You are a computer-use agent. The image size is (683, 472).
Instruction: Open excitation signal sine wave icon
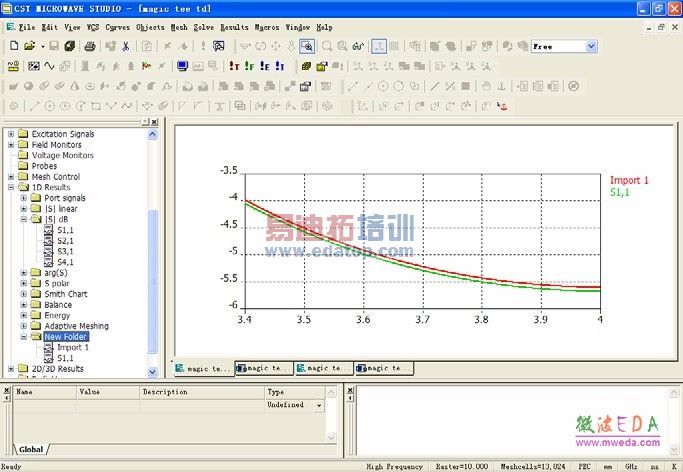coord(49,66)
